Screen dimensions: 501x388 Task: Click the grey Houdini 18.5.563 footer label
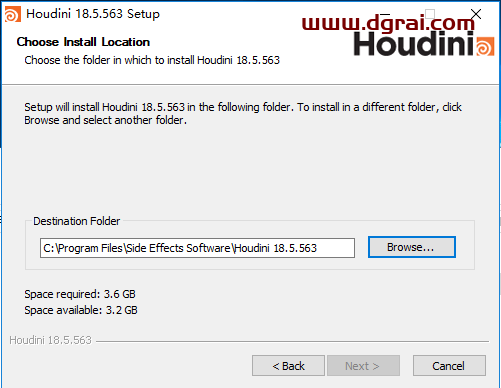[x=50, y=340]
